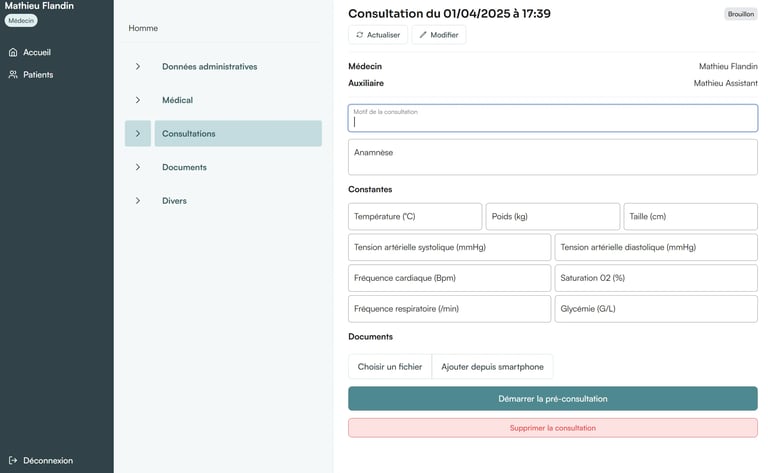Click the pencil icon on Modifier
This screenshot has height=473, width=768.
[x=423, y=35]
